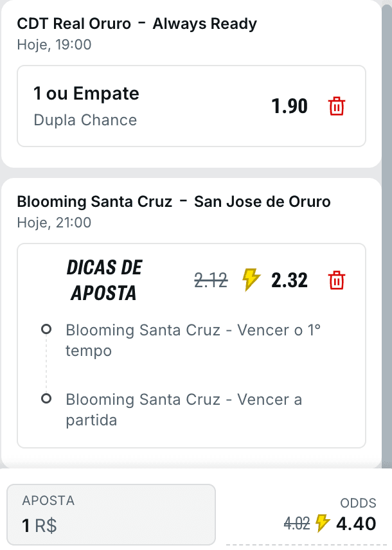Click the total odds 4.40 value
Screen dimensions: 392x550
pyautogui.click(x=356, y=524)
